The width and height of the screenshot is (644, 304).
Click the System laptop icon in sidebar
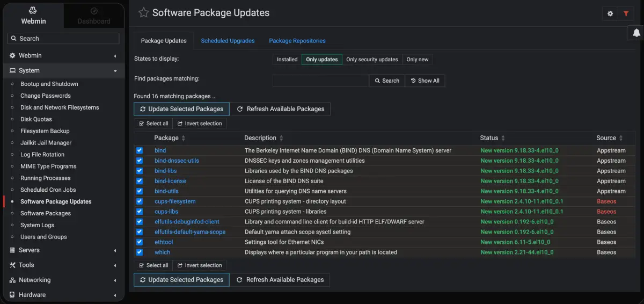[x=13, y=70]
